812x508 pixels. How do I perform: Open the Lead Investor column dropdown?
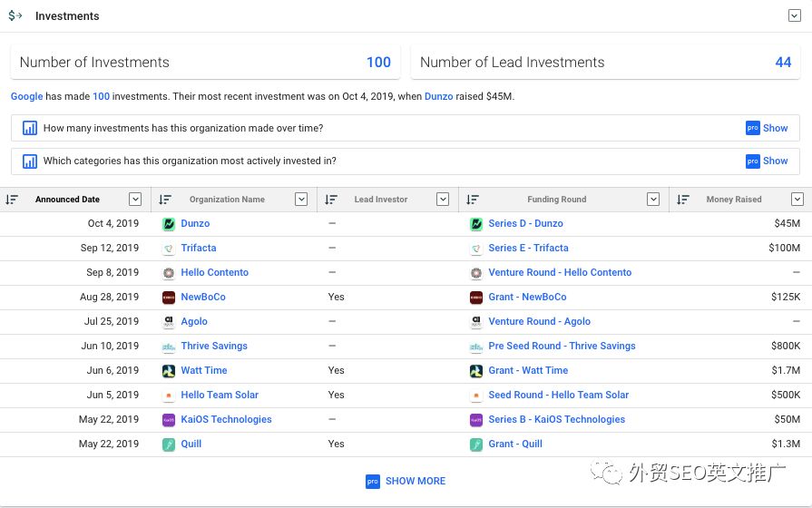point(443,200)
